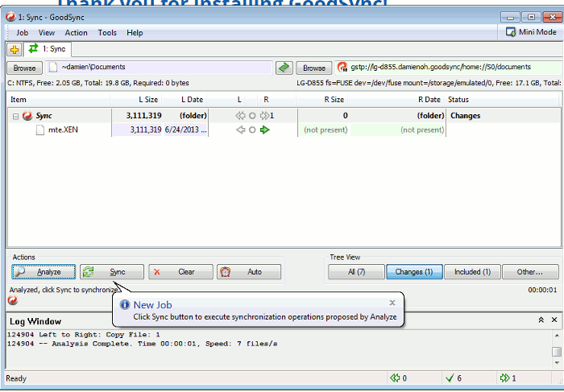564x392 pixels.
Task: Collapse the Log Window with double chevron
Action: pos(541,320)
